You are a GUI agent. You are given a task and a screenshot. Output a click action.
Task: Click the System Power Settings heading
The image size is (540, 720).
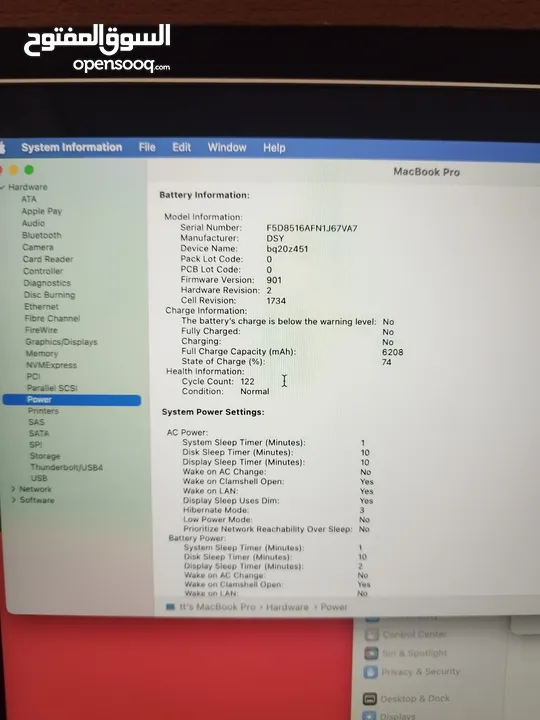click(213, 412)
